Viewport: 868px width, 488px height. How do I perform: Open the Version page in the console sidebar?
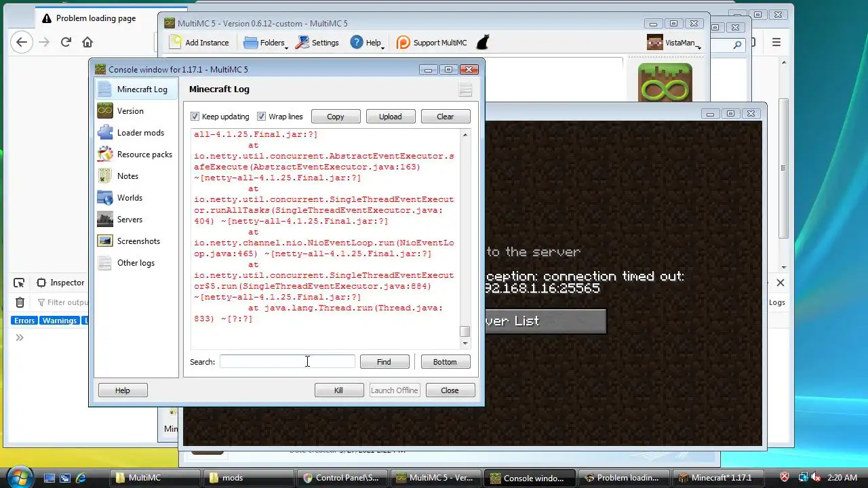click(136, 110)
